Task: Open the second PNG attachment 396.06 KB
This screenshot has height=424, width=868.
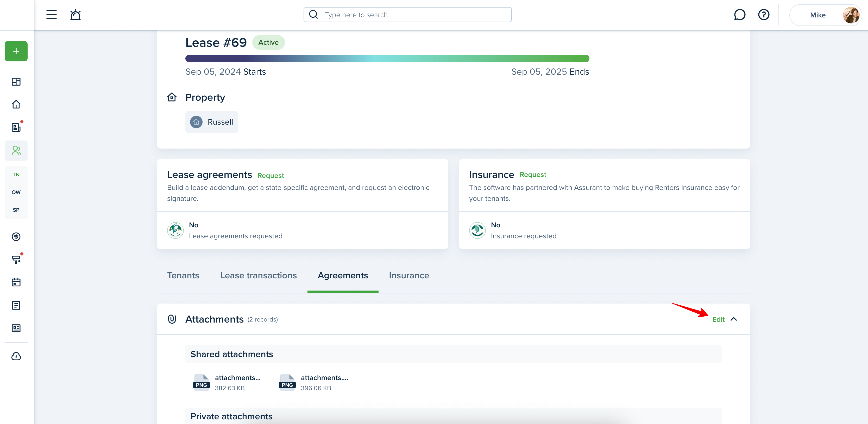Action: point(314,383)
